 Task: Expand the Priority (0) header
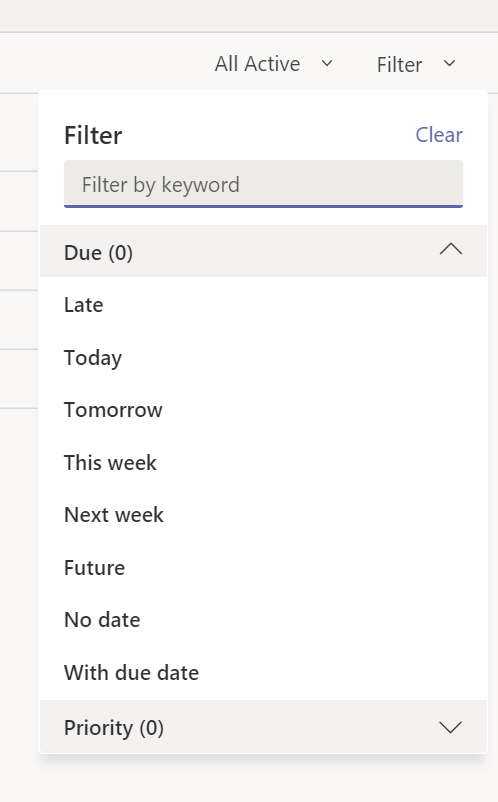263,727
